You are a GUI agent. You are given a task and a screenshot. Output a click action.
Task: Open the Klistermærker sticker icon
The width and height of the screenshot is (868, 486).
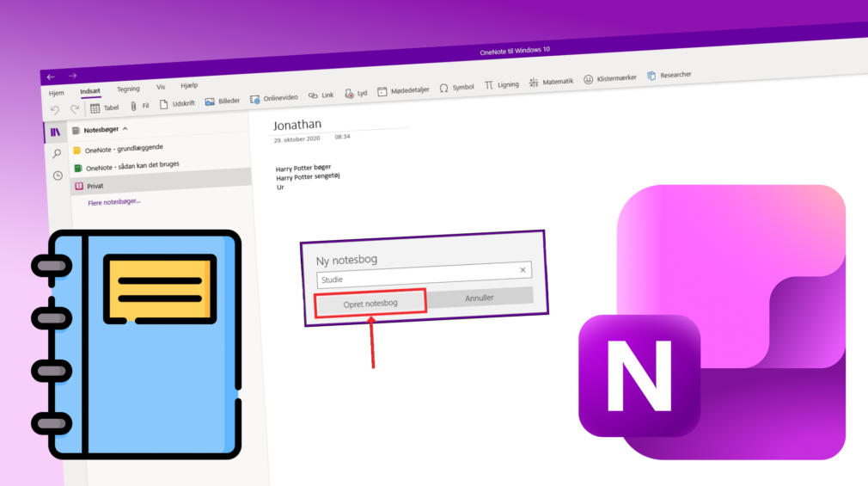click(x=589, y=79)
